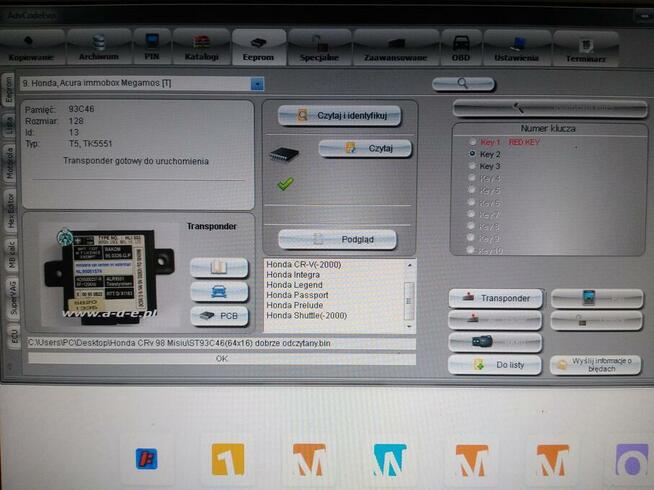Screen dimensions: 654x490
Task: Select the Key 2 radio button
Action: 472,155
